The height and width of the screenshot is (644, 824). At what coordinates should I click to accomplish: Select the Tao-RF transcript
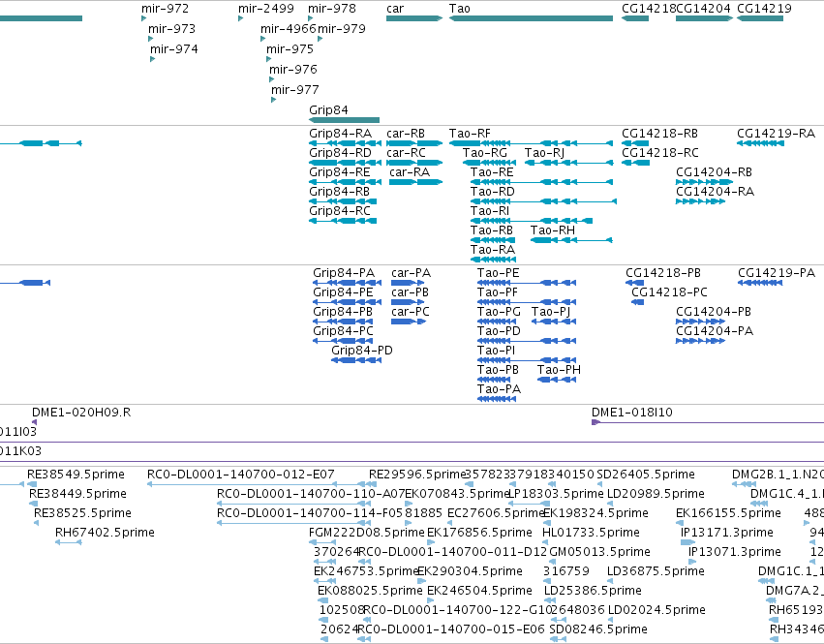[x=531, y=143]
